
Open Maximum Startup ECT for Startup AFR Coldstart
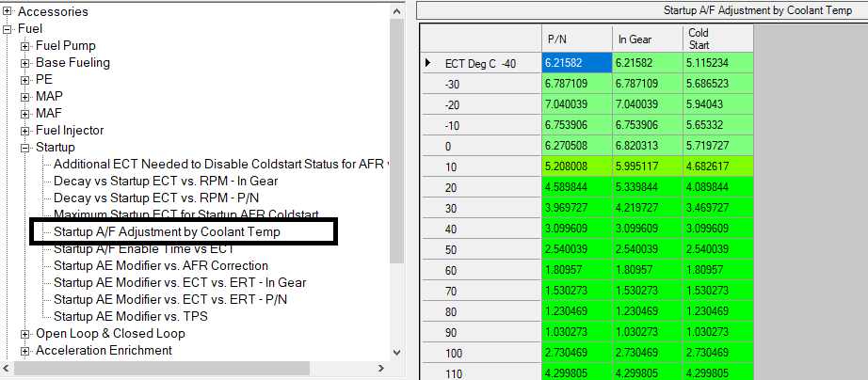click(x=185, y=214)
